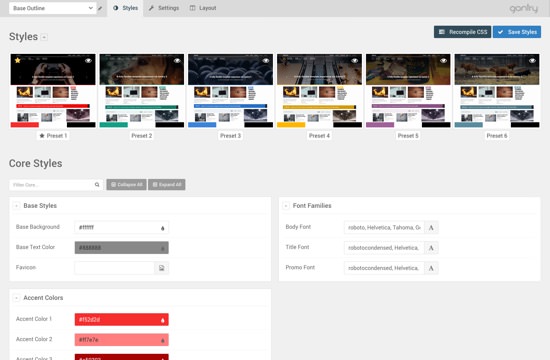Click the Base Background color drop icon

(x=162, y=228)
